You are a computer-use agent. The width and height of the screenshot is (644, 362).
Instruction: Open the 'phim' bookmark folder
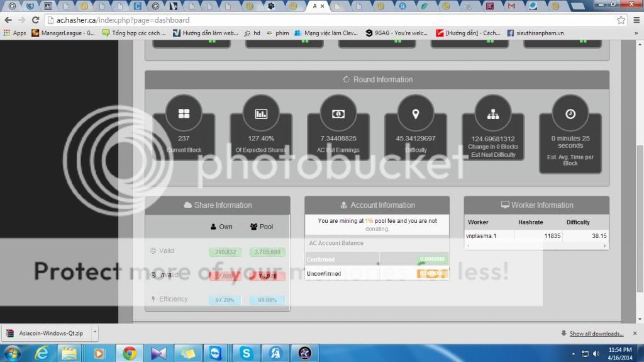(x=277, y=33)
